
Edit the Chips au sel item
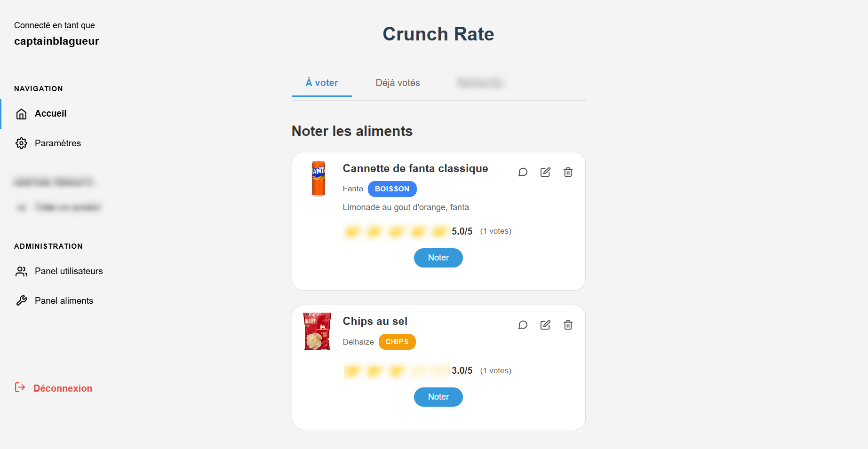[545, 325]
